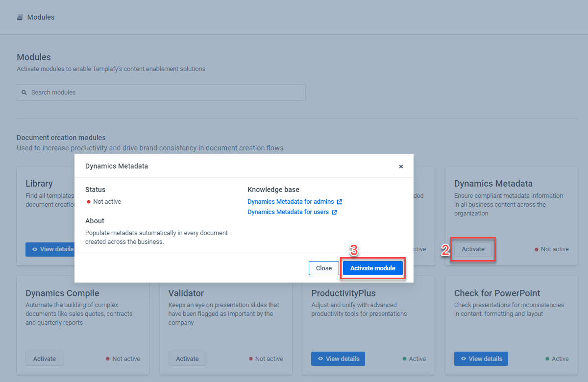Image resolution: width=588 pixels, height=382 pixels.
Task: Open the Dynamics Metadata for users knowledge base link
Action: click(x=288, y=212)
